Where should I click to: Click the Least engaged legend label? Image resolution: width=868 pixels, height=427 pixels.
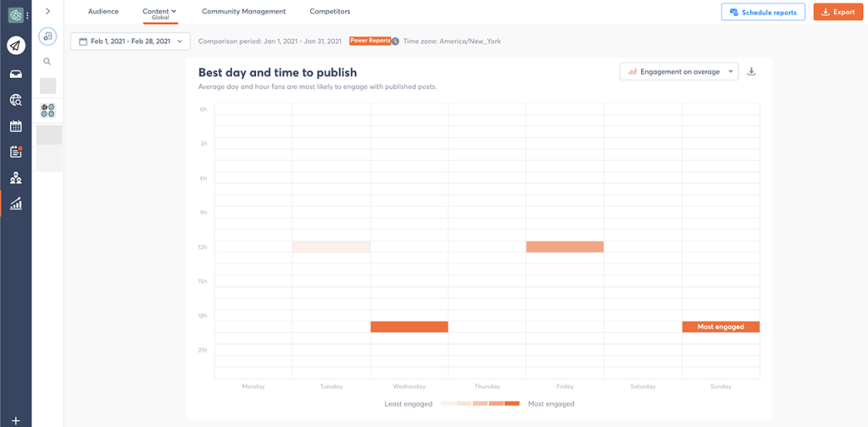coord(408,404)
